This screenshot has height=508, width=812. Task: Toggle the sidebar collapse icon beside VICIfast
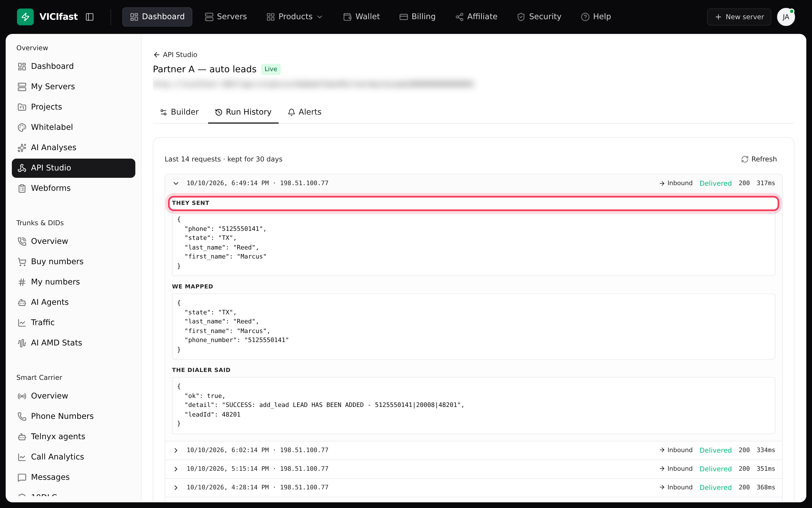(90, 17)
